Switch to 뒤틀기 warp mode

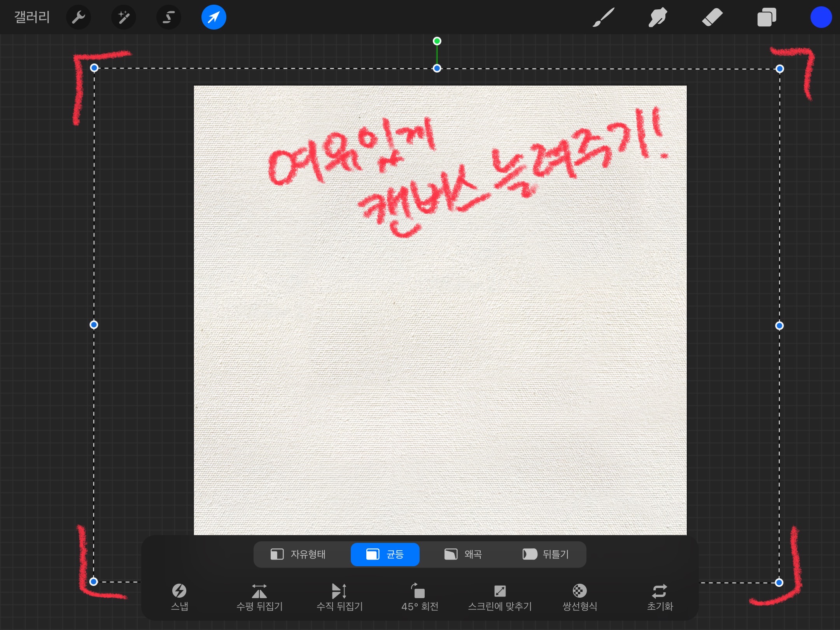pyautogui.click(x=546, y=554)
